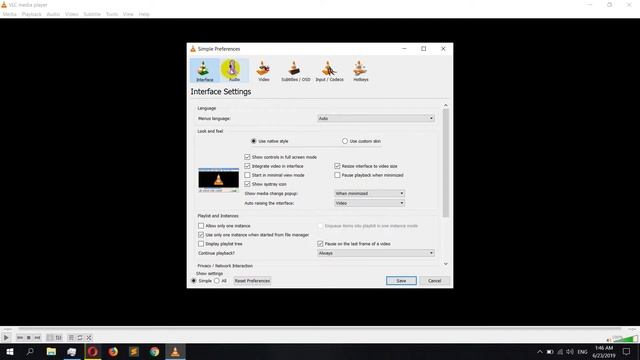The image size is (640, 360).
Task: Open the Menus language dropdown
Action: (x=376, y=118)
